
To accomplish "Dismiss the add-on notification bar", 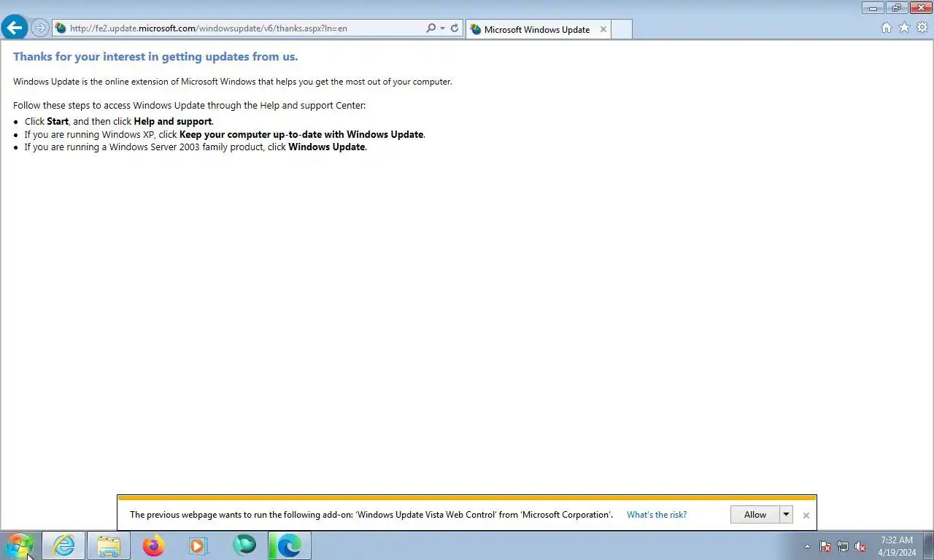I will pos(806,516).
